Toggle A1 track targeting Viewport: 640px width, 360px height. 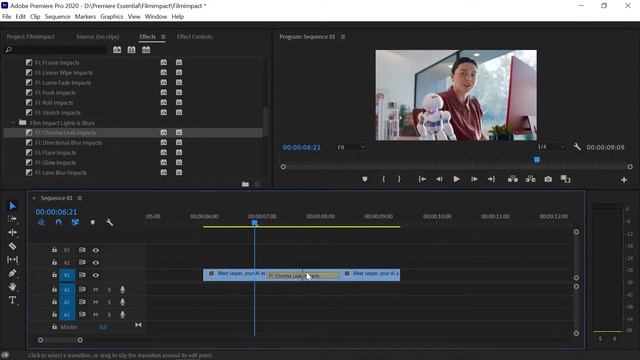[67, 290]
